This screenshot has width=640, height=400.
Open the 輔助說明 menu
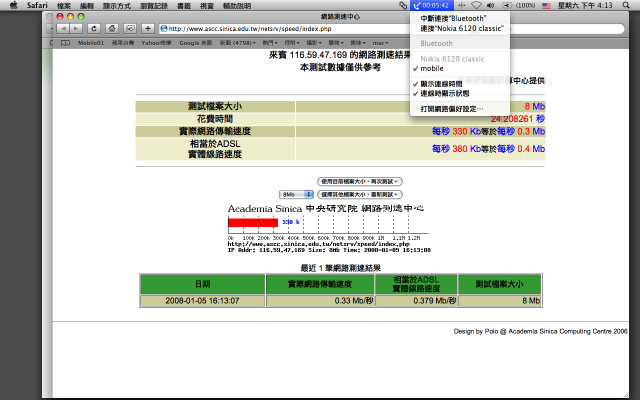237,6
